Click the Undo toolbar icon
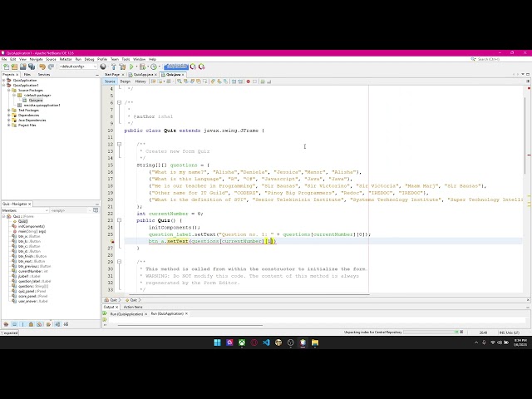This screenshot has width=532, height=399. 42,66
